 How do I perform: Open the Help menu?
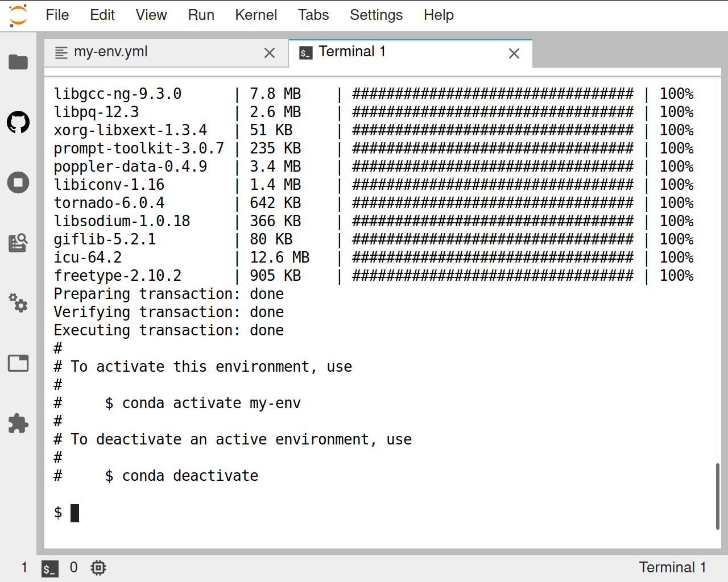point(439,15)
